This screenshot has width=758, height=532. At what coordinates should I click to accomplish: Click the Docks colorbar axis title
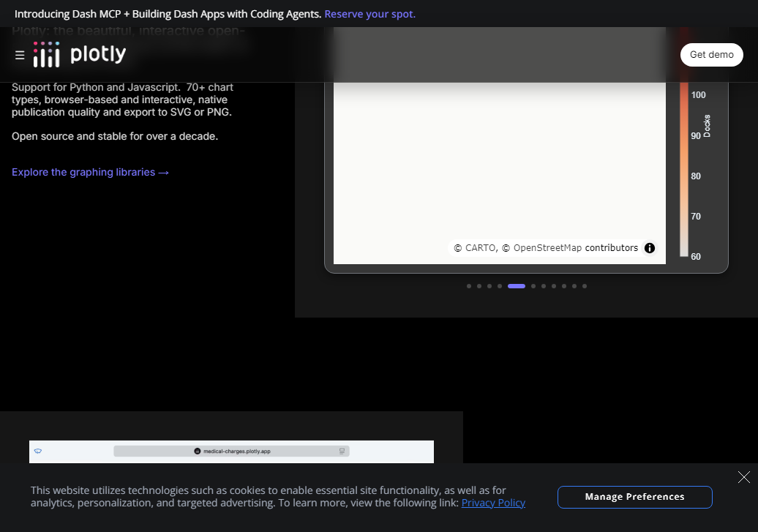pos(707,126)
